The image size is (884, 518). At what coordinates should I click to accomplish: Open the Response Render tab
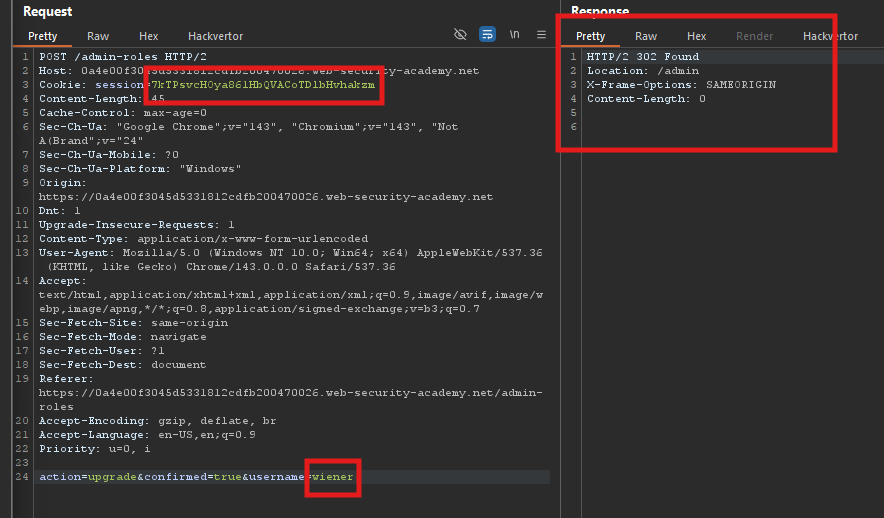[x=754, y=36]
